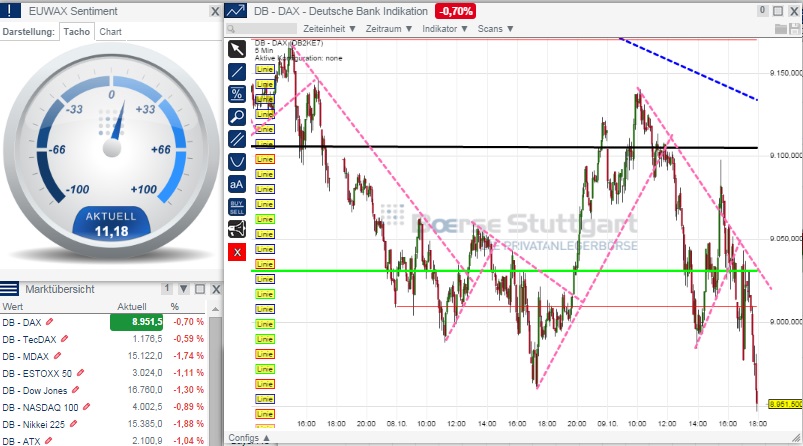Click the AKTUELL 11,18 sentiment readout
This screenshot has height=446, width=803.
pyautogui.click(x=111, y=224)
